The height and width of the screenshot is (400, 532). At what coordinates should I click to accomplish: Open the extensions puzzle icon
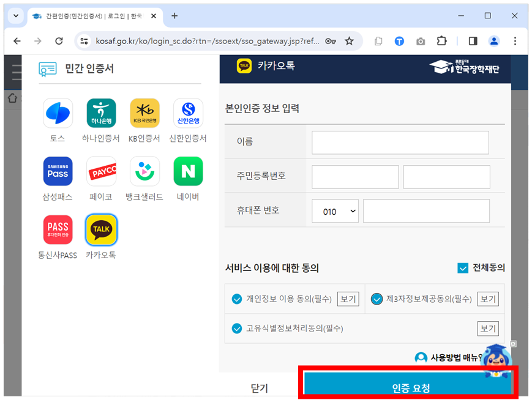click(x=441, y=41)
